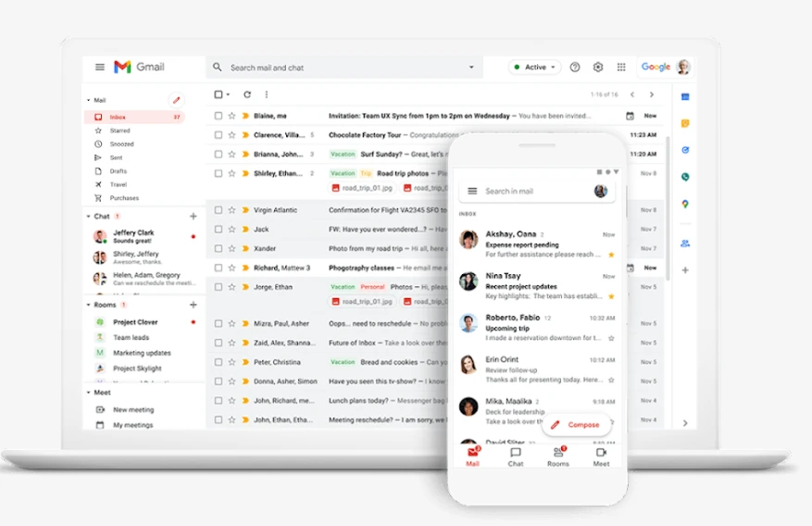Select the Peter, Christina email checkbox

click(219, 362)
